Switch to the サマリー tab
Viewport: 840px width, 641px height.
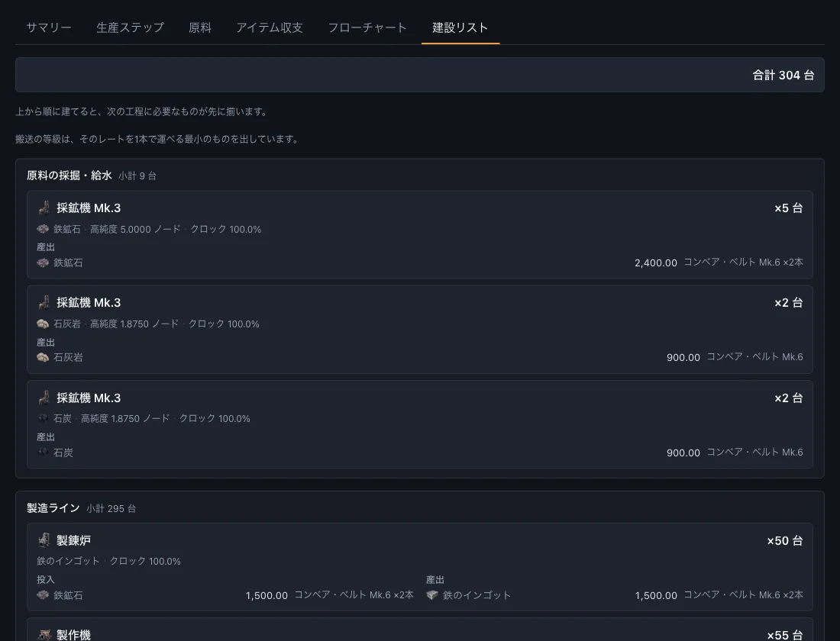point(49,27)
